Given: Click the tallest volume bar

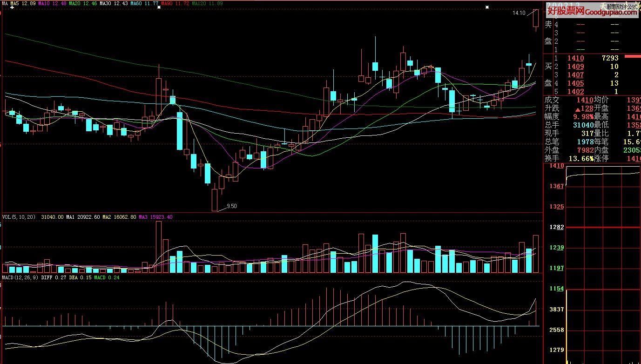Looking at the screenshot, I should click(x=159, y=247).
